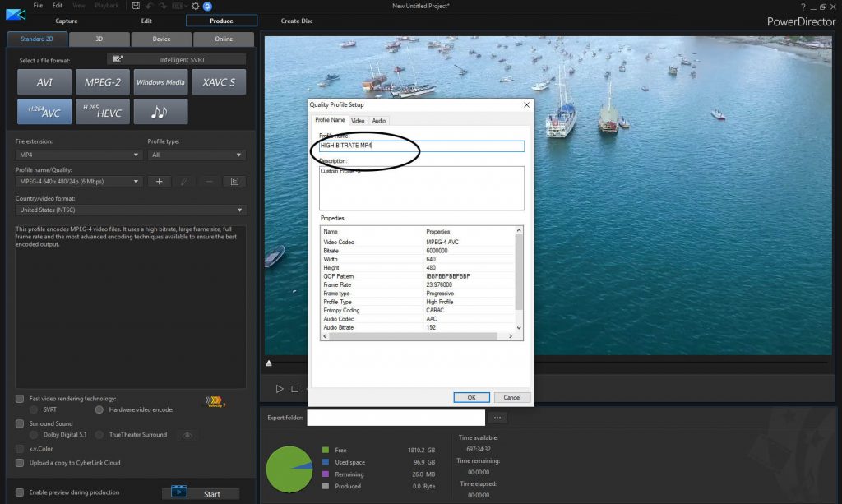Toggle the x.v.Color checkbox
Viewport: 842px width, 504px height.
coord(20,449)
